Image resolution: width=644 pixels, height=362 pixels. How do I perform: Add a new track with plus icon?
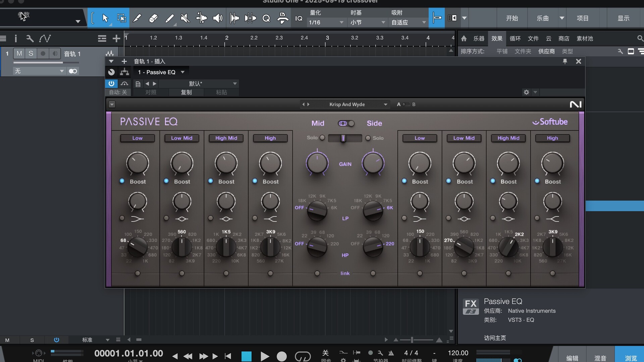pos(116,39)
